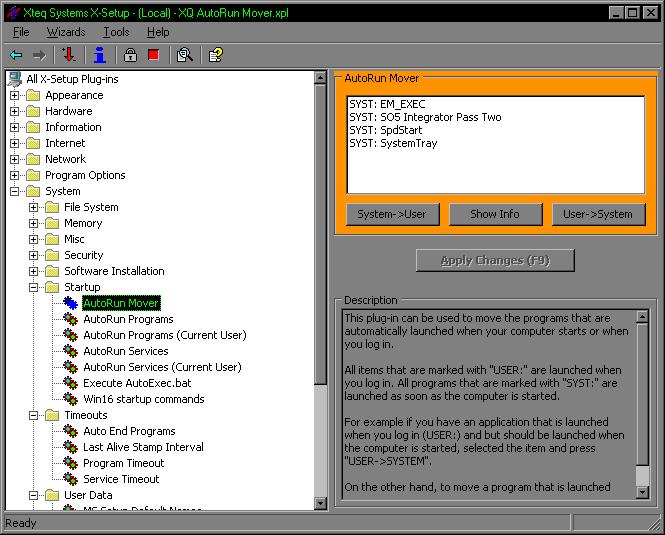Screen dimensions: 665x535
Task: Click the gear icon beside Program Timeout
Action: point(70,463)
